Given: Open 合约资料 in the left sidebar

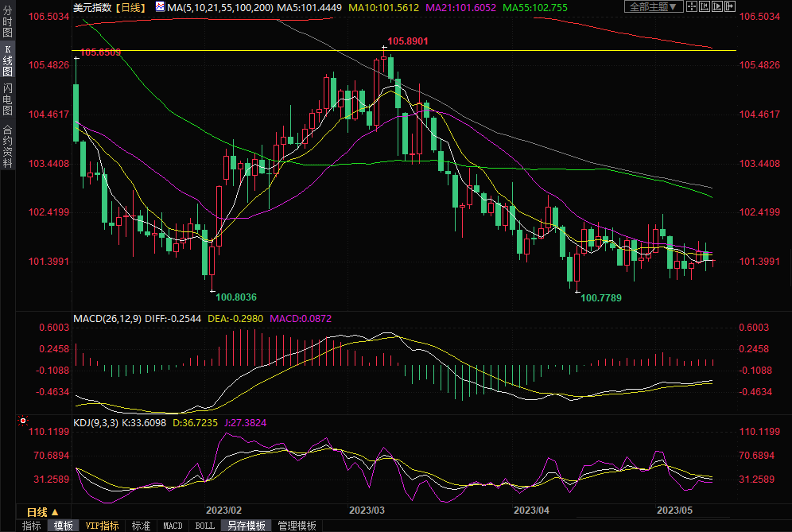Looking at the screenshot, I should [x=8, y=146].
